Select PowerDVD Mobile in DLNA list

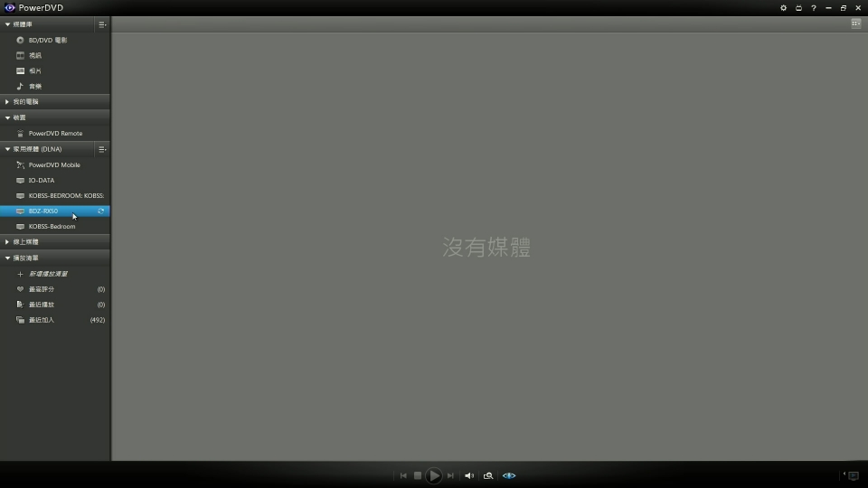[55, 164]
